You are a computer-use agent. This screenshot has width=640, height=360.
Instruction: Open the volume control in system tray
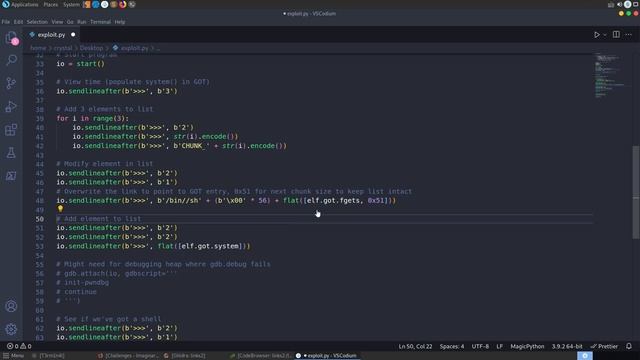point(620,4)
